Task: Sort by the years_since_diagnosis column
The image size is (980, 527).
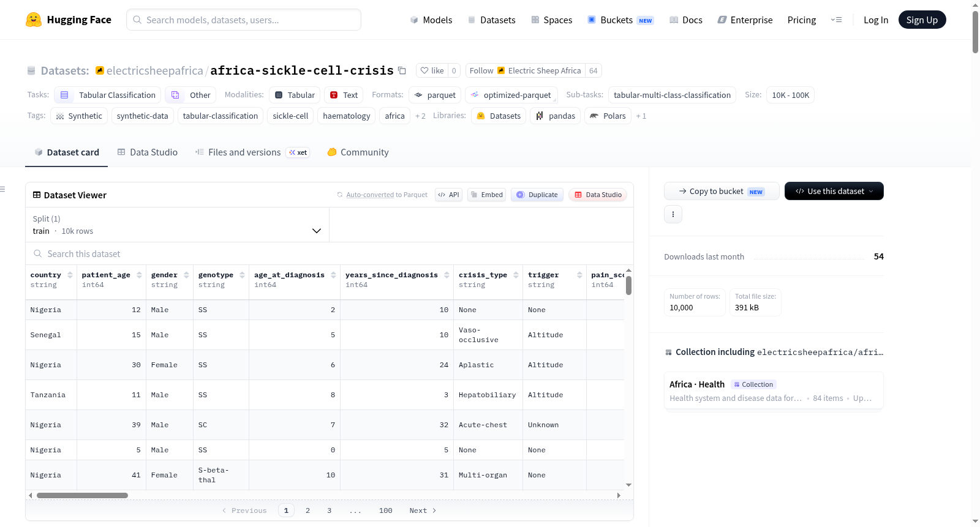Action: (x=447, y=275)
